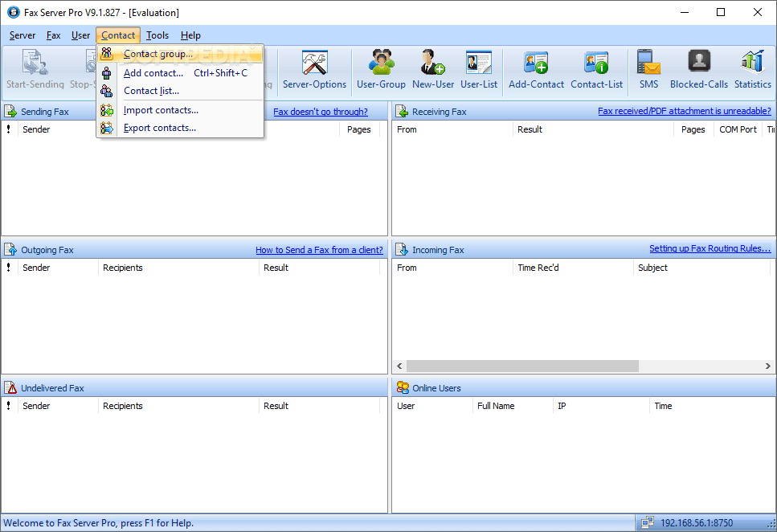
Task: Click the Sending Fax panel icon
Action: coord(10,112)
